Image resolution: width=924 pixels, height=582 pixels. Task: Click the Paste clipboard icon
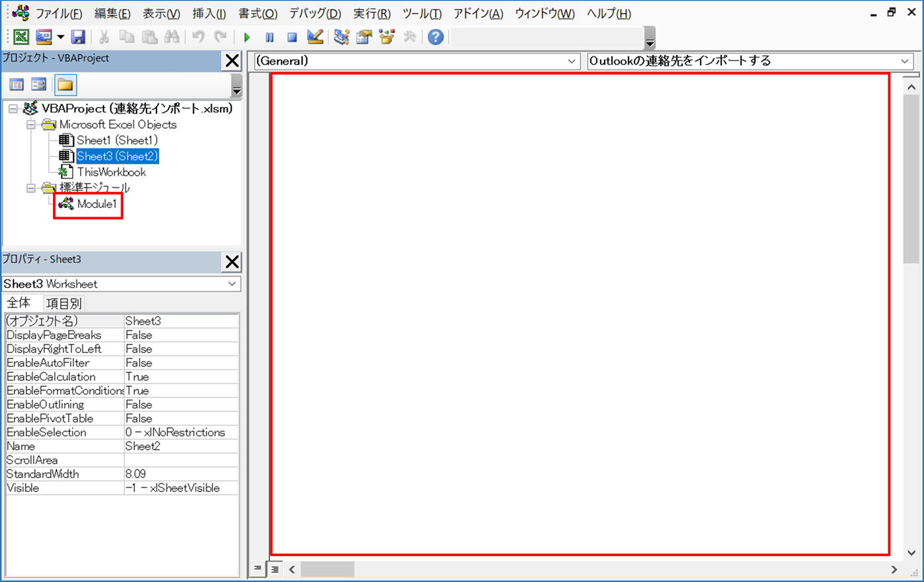(x=150, y=37)
